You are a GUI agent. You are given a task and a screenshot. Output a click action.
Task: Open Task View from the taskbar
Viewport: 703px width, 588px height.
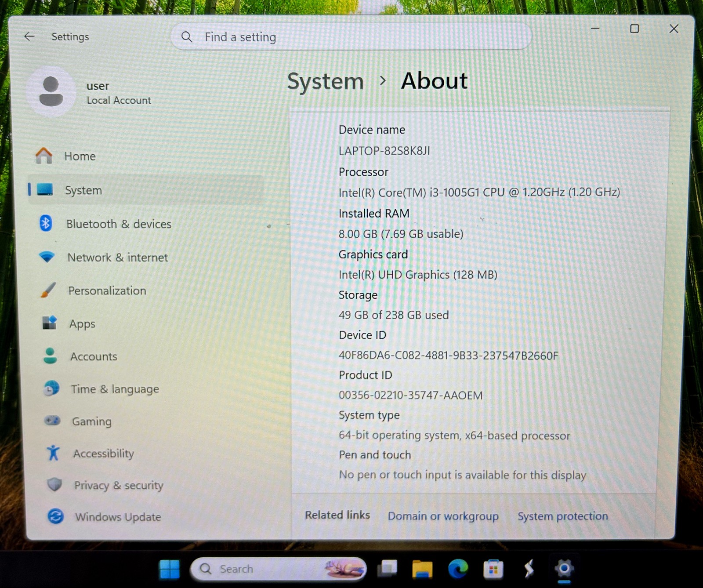coord(387,569)
